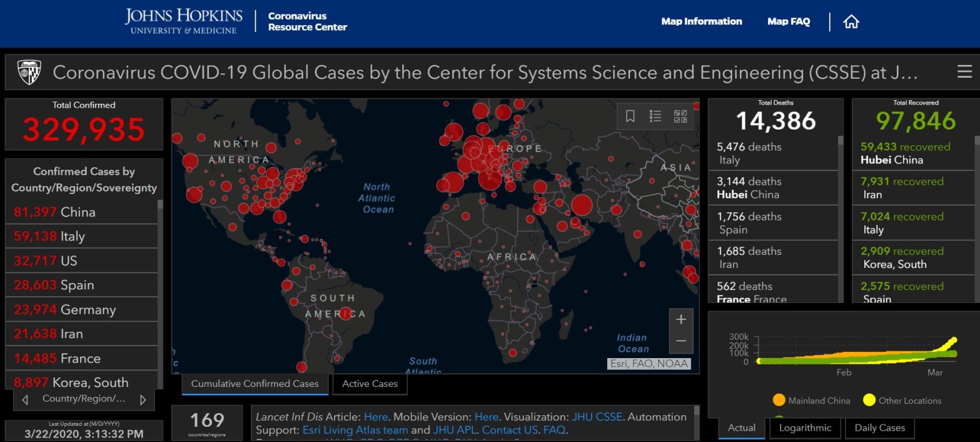Zoom out on the map with minus button

(681, 341)
